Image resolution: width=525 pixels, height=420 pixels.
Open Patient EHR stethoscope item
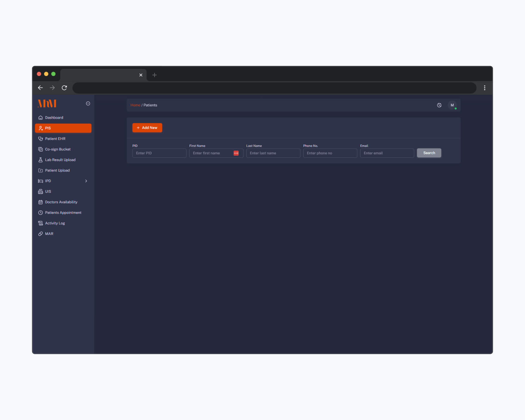pos(55,139)
